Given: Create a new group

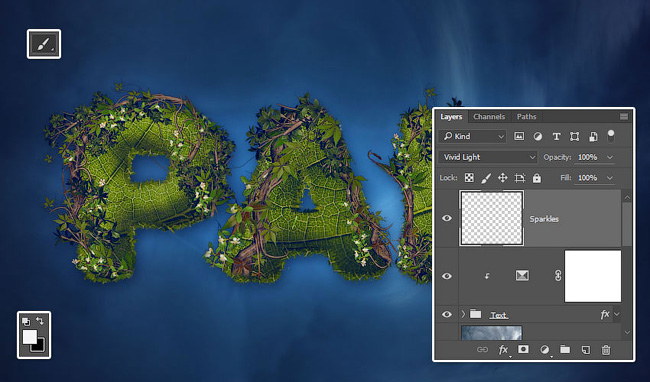Looking at the screenshot, I should (565, 350).
